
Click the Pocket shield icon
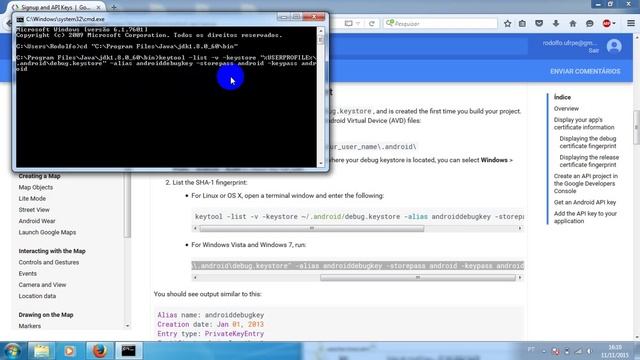pos(539,24)
